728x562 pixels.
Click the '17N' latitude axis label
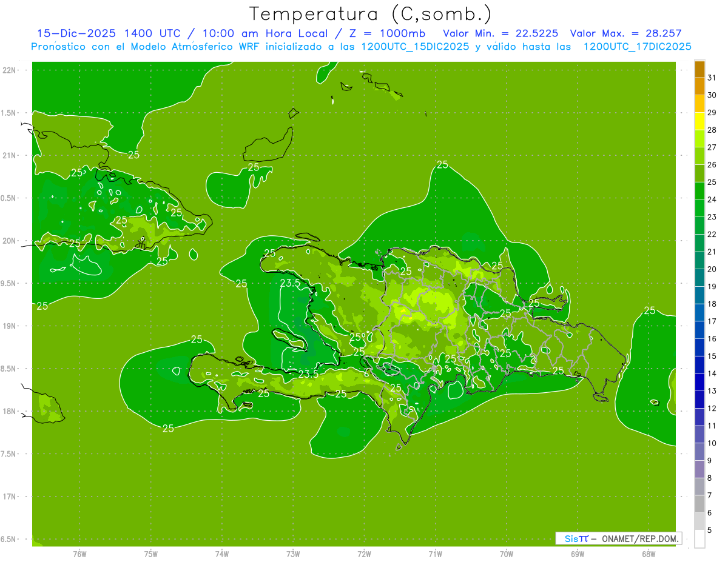(x=10, y=497)
